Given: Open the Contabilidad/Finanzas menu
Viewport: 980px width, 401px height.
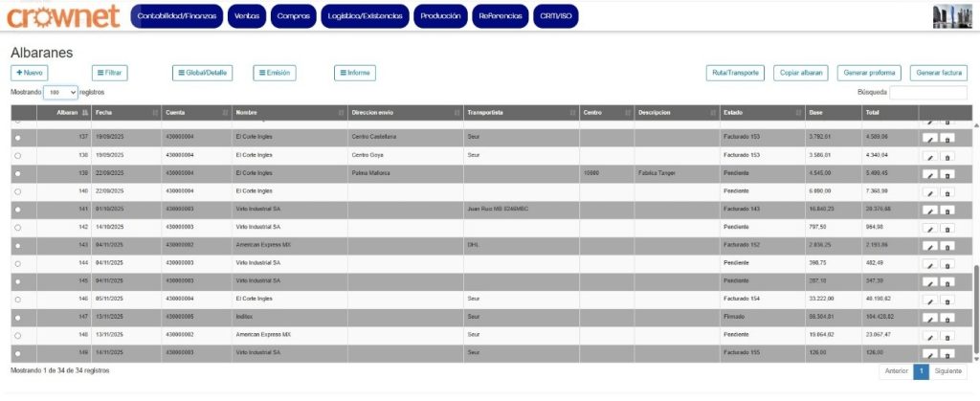Looking at the screenshot, I should 176,17.
